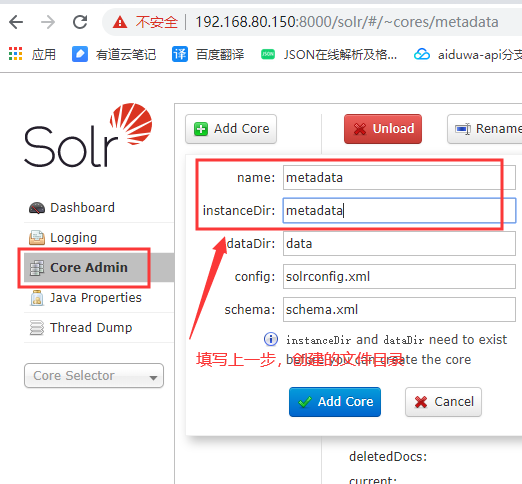Click the 不安全 security label
522x484 pixels.
point(157,22)
